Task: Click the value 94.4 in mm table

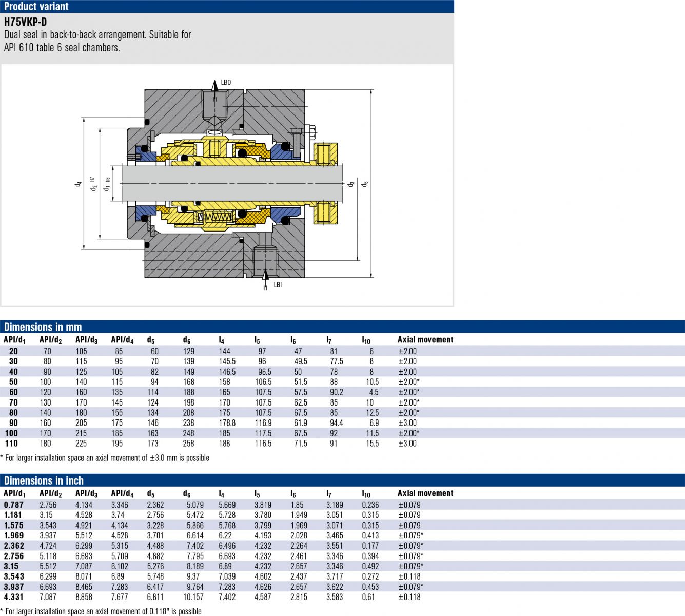Action: coord(337,423)
